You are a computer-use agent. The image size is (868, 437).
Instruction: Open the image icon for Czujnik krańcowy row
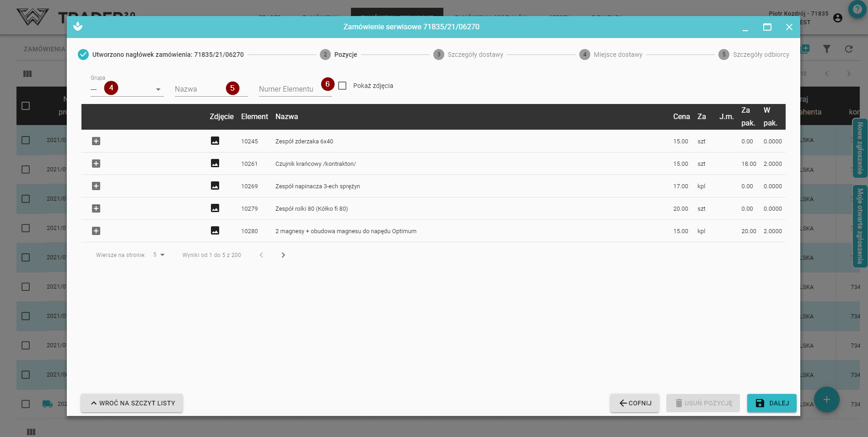click(x=215, y=164)
